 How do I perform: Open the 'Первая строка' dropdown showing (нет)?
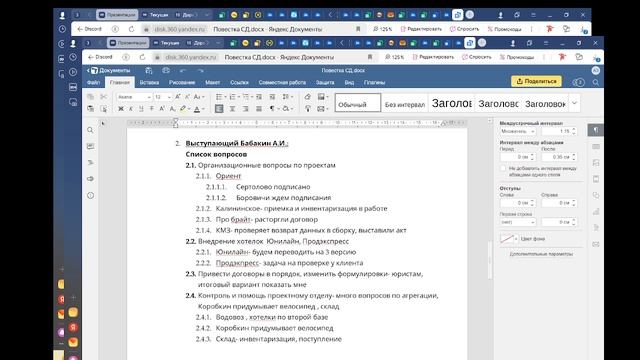[x=518, y=222]
